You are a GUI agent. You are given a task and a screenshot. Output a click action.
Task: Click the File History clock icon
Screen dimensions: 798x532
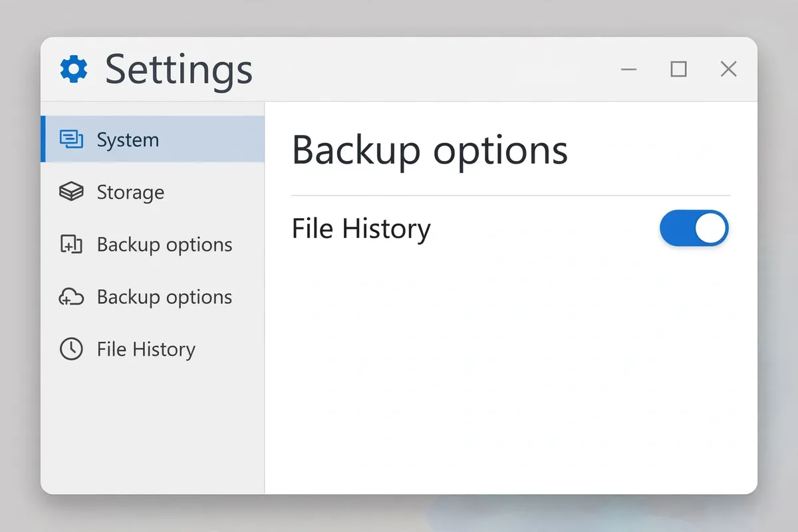point(71,349)
